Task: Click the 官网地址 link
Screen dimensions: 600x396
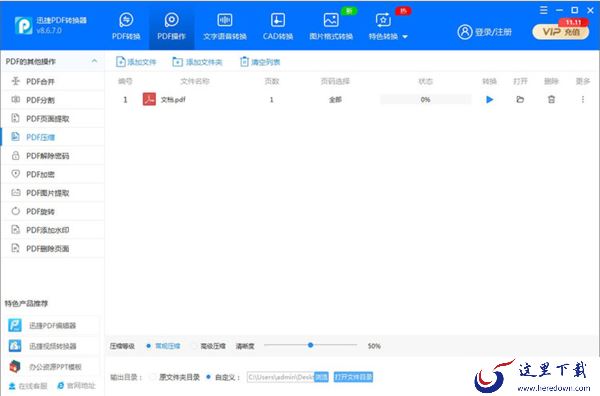Action: (x=76, y=386)
